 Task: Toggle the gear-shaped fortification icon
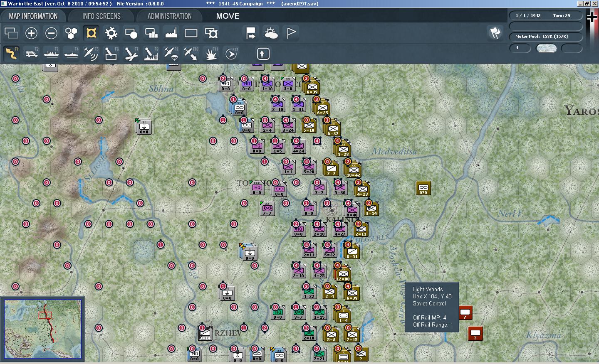(111, 33)
